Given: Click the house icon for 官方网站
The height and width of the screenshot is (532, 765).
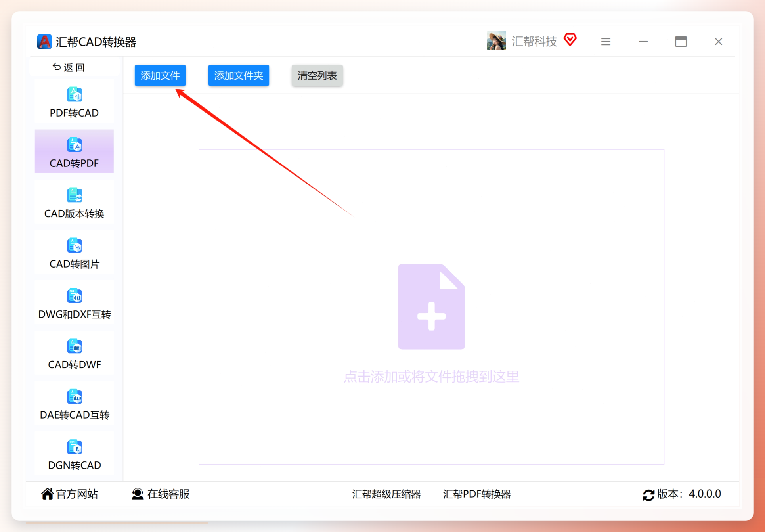Looking at the screenshot, I should point(47,494).
